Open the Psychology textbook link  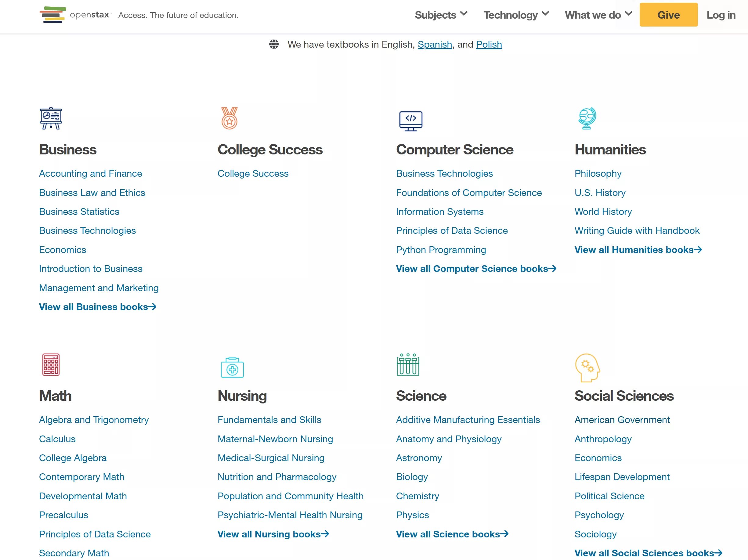pyautogui.click(x=599, y=515)
